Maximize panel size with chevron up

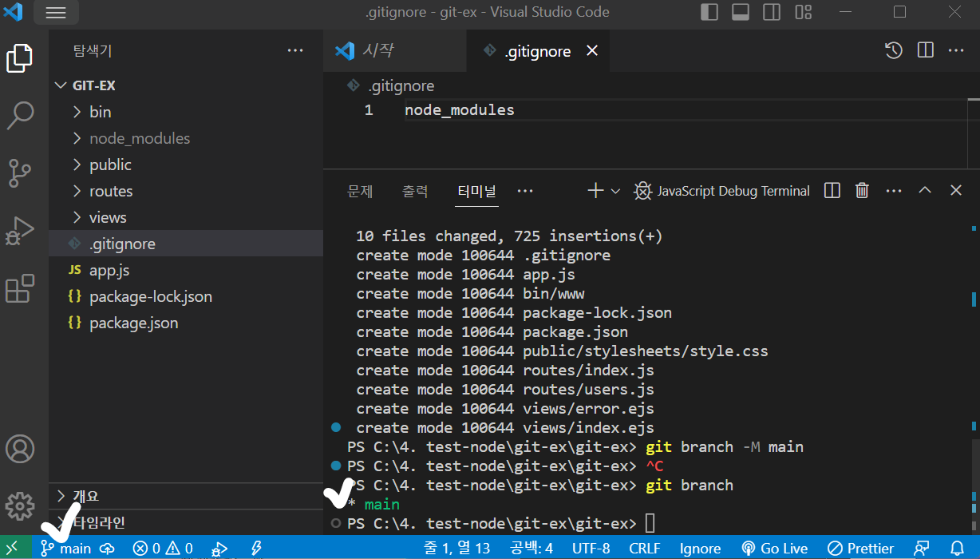[925, 191]
